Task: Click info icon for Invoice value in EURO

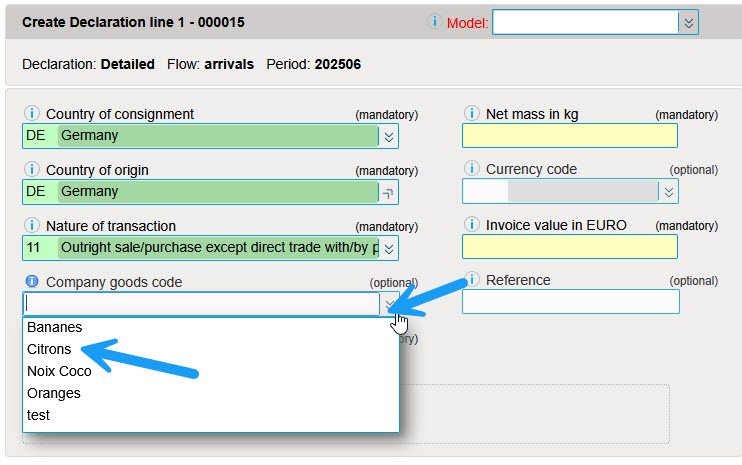Action: pos(471,225)
